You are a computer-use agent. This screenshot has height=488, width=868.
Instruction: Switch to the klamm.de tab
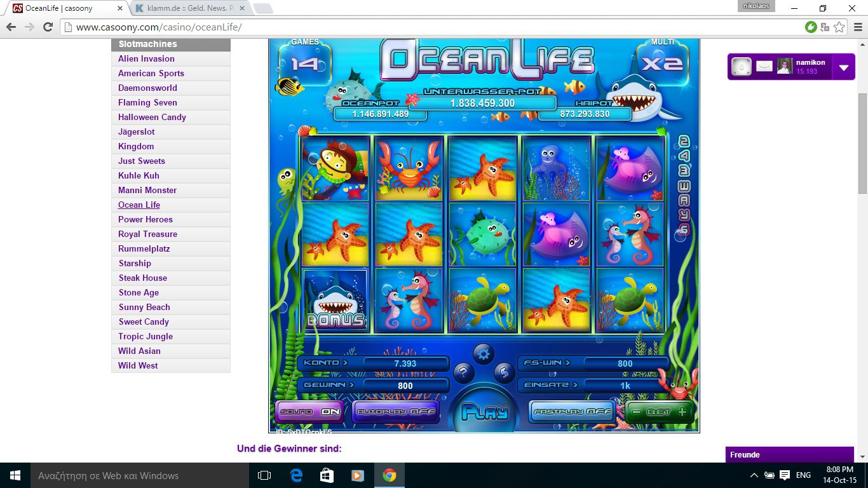pyautogui.click(x=189, y=8)
